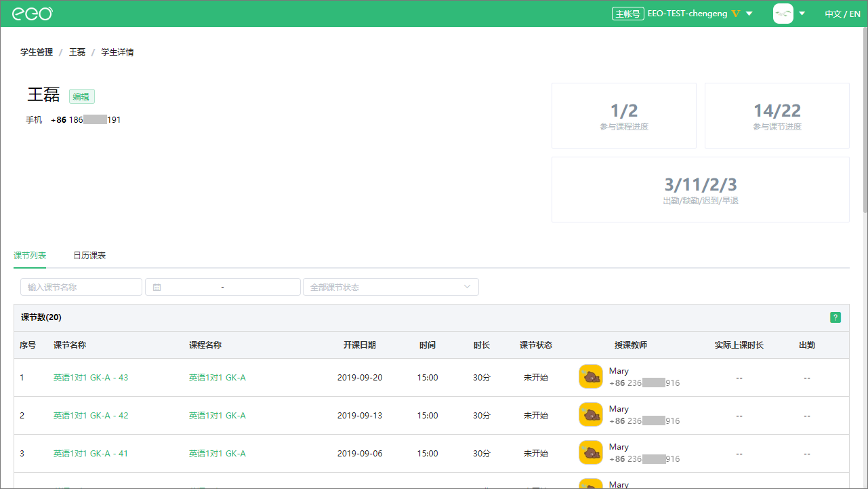
Task: Click the 学生详情 breadcrumb item
Action: (x=117, y=52)
